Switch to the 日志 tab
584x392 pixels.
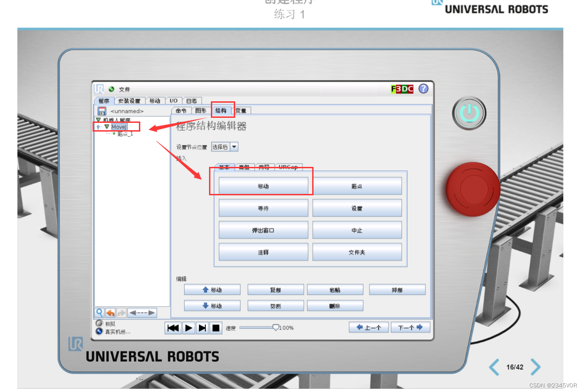(192, 101)
